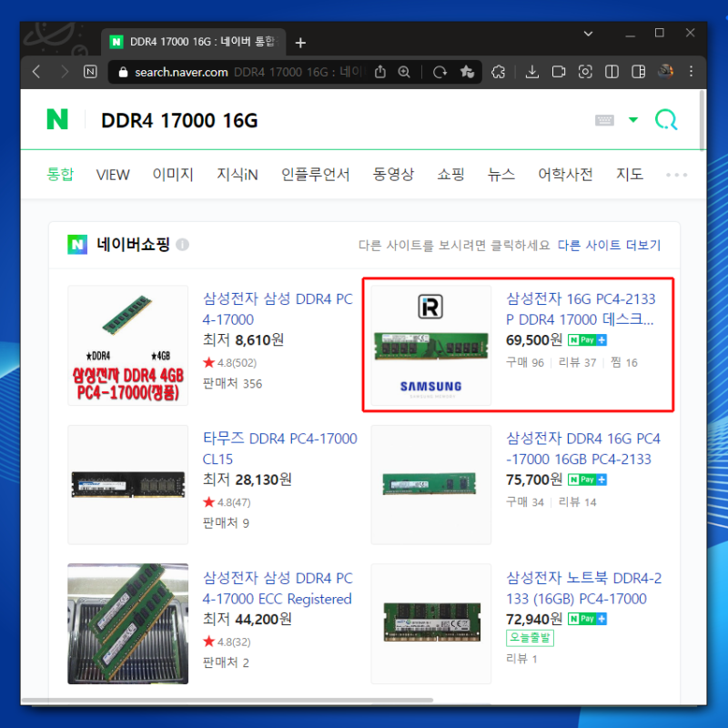Click the browser share icon
Screen dimensions: 728x728
coord(380,72)
